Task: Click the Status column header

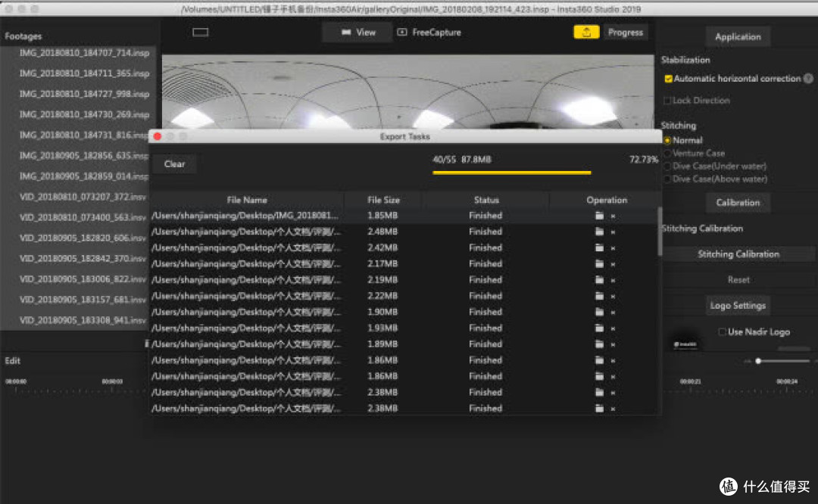Action: [486, 200]
